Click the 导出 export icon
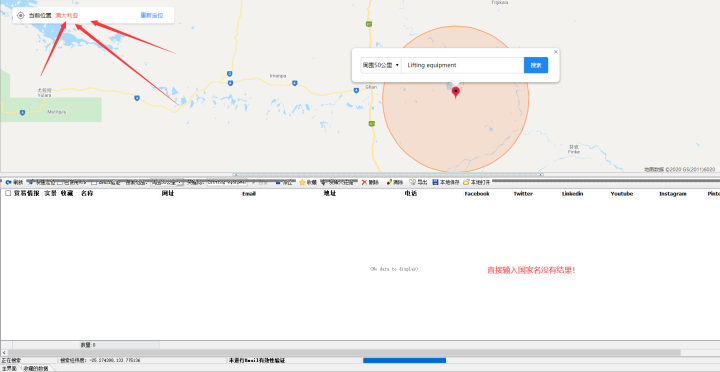Image resolution: width=720 pixels, height=372 pixels. pyautogui.click(x=412, y=182)
